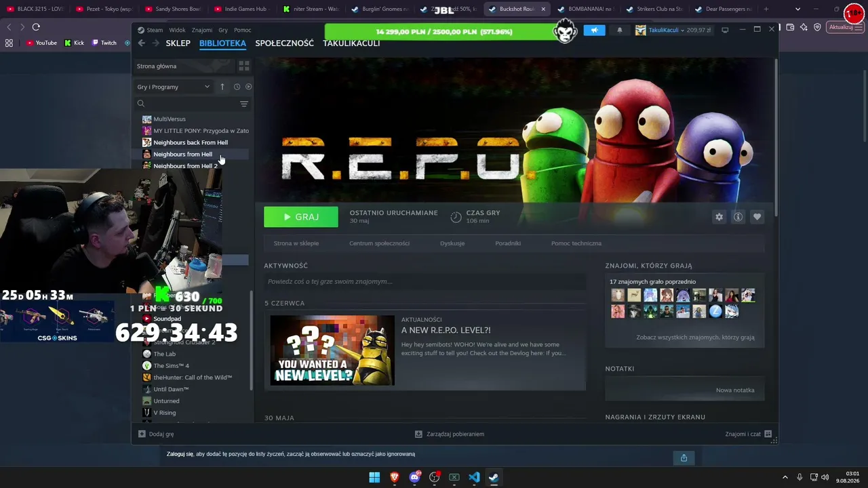Add R.E.P.O. to favorites heart icon

point(757,217)
